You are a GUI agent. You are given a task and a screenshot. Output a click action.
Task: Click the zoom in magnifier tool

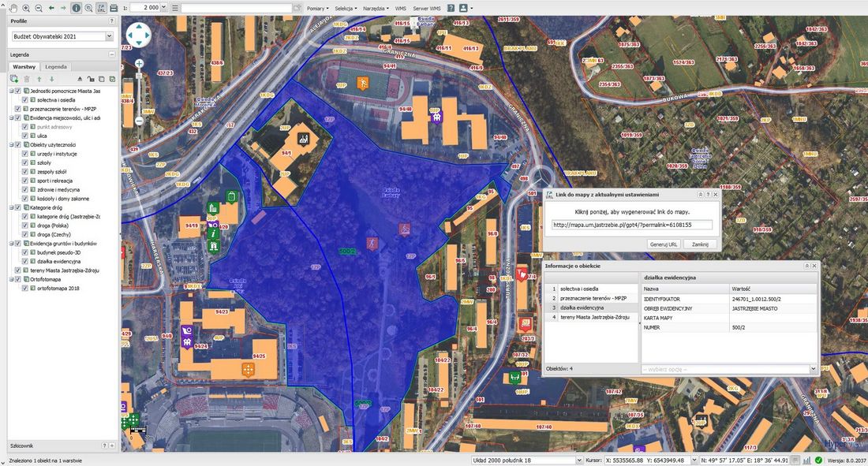pos(26,8)
